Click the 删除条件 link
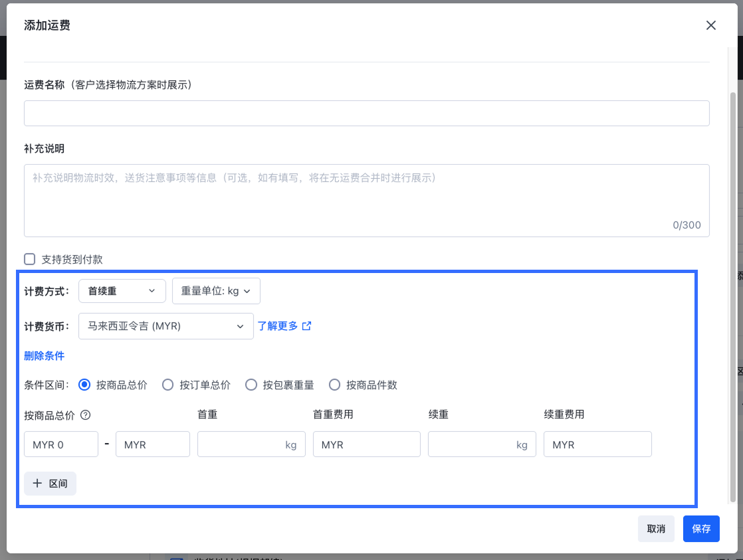The image size is (743, 560). tap(44, 355)
